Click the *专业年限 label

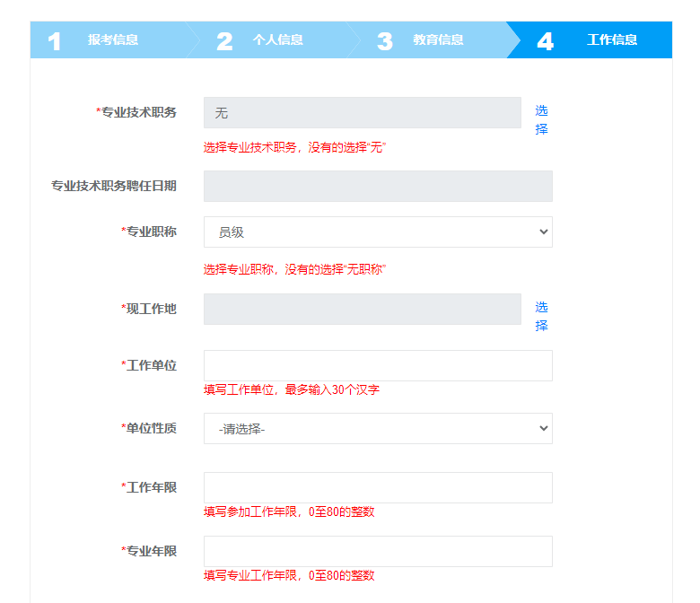[x=149, y=551]
